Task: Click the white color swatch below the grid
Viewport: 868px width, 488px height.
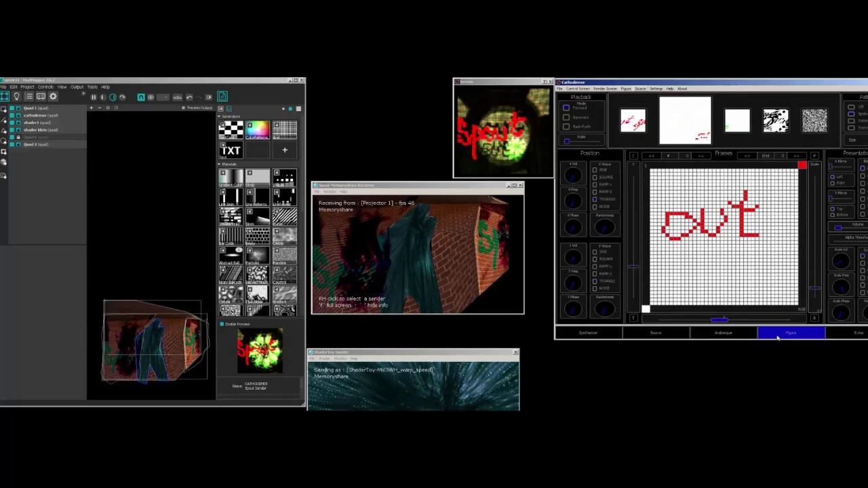Action: coord(646,309)
